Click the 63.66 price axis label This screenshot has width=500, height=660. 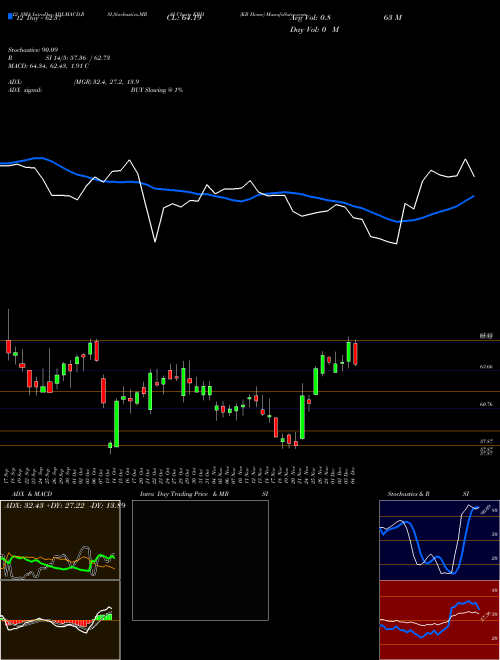[486, 367]
